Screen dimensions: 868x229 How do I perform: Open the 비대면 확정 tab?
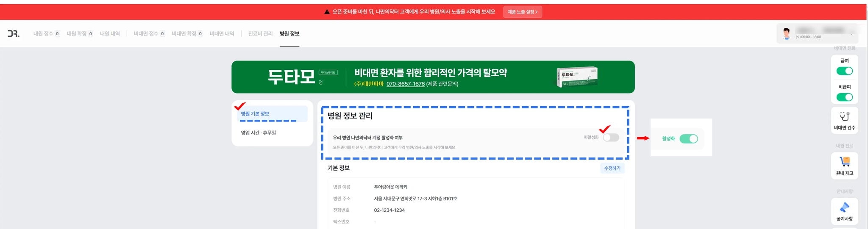pos(187,33)
